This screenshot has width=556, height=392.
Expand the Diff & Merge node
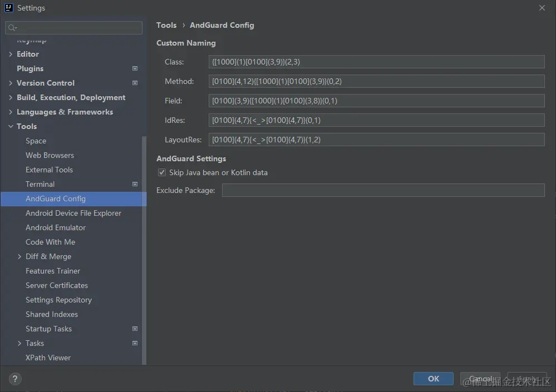[x=19, y=256]
